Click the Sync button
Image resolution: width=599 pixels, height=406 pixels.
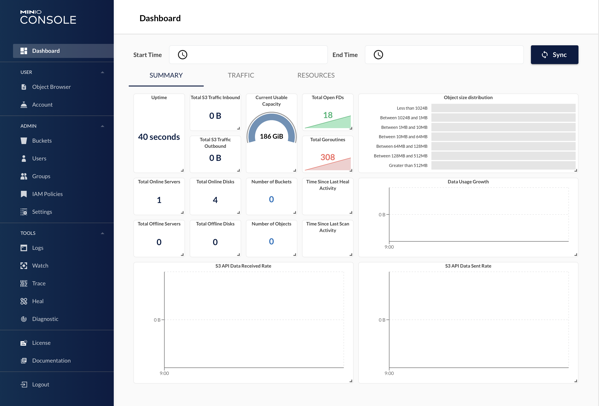pos(554,55)
